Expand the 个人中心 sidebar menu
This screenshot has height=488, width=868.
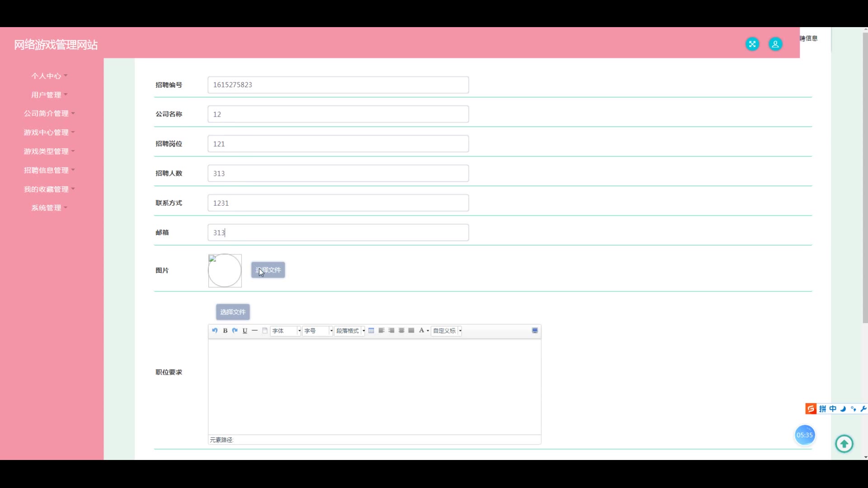click(49, 76)
